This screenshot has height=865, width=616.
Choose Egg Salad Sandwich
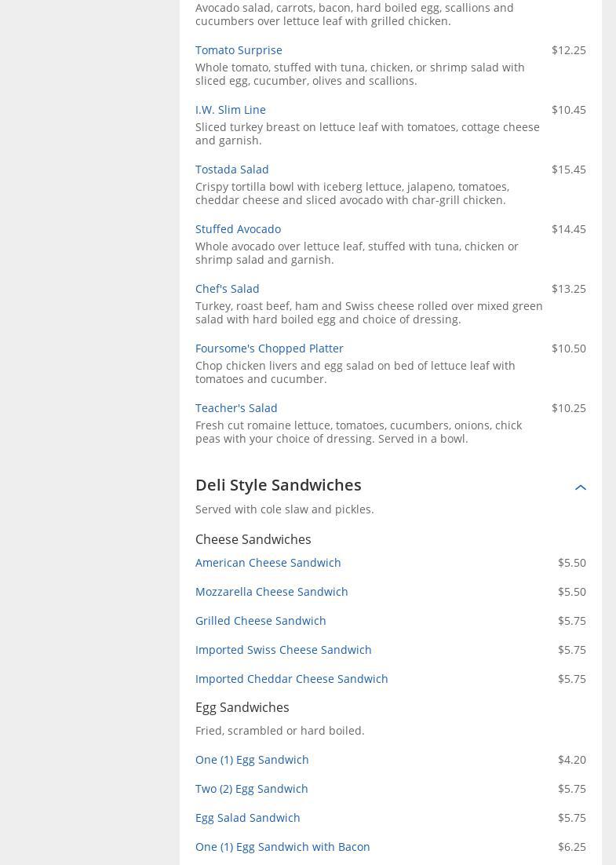tap(247, 818)
